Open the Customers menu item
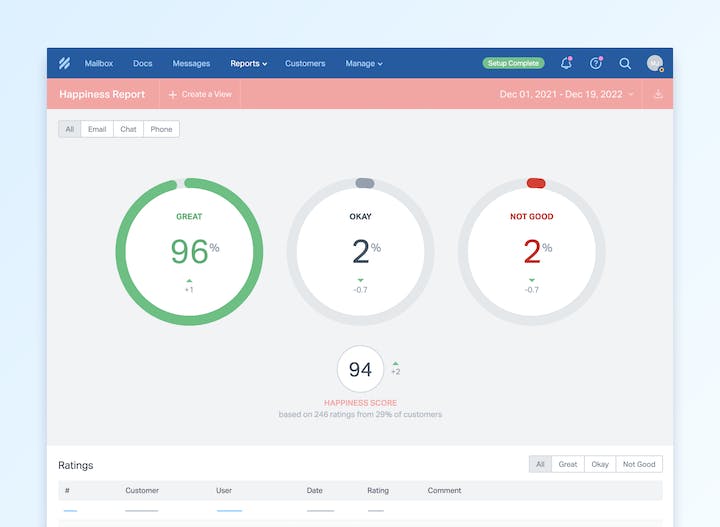 pos(305,63)
